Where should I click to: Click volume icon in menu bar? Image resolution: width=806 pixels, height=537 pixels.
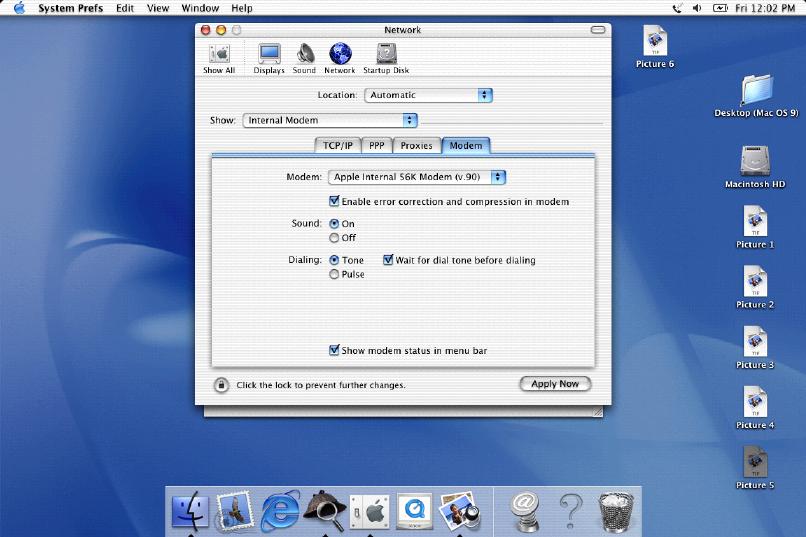coord(697,8)
